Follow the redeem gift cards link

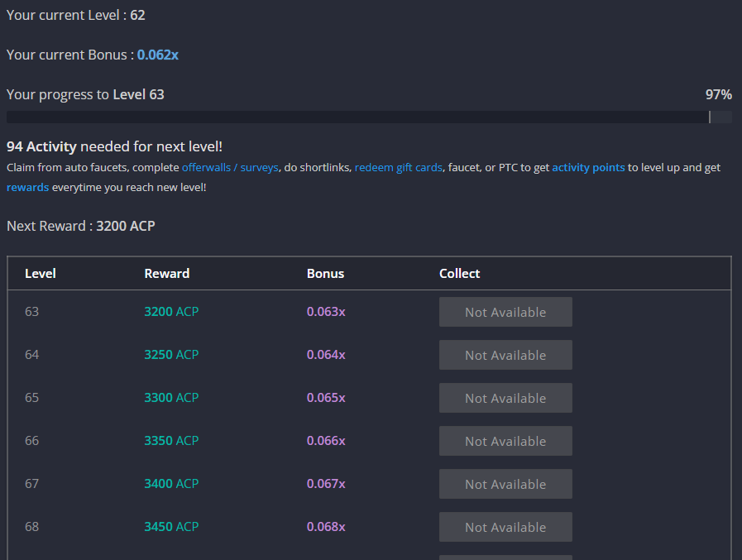point(399,168)
